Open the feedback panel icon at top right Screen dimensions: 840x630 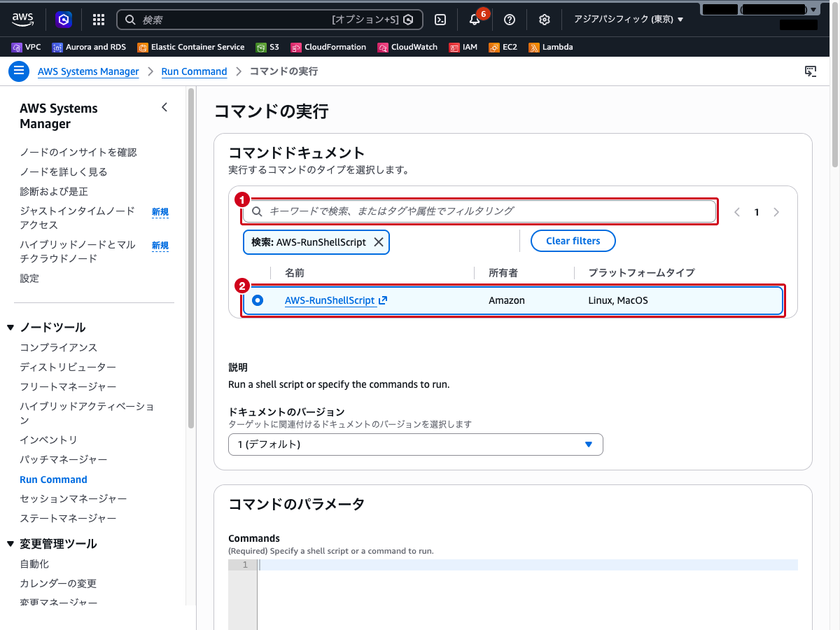[x=811, y=71]
